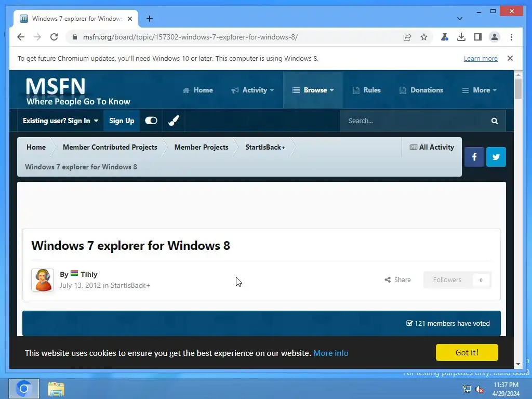Toggle the dark mode switch
This screenshot has width=532, height=399.
tap(151, 121)
